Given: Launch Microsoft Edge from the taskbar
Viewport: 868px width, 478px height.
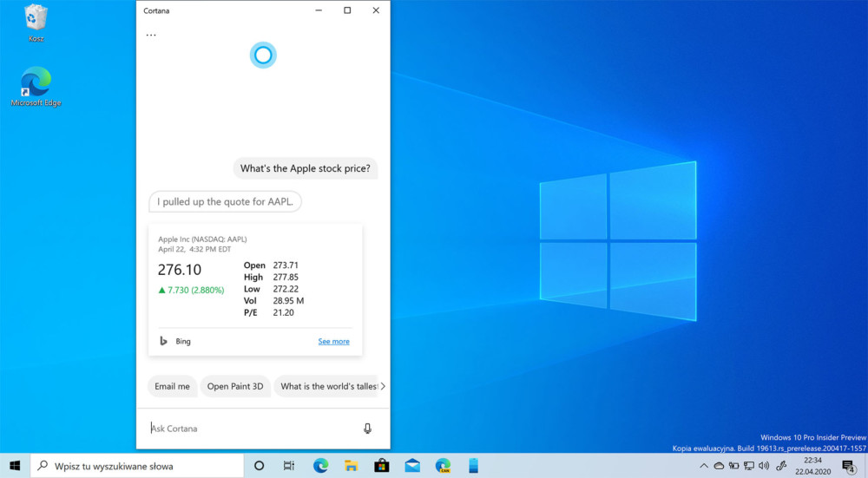Looking at the screenshot, I should tap(320, 466).
